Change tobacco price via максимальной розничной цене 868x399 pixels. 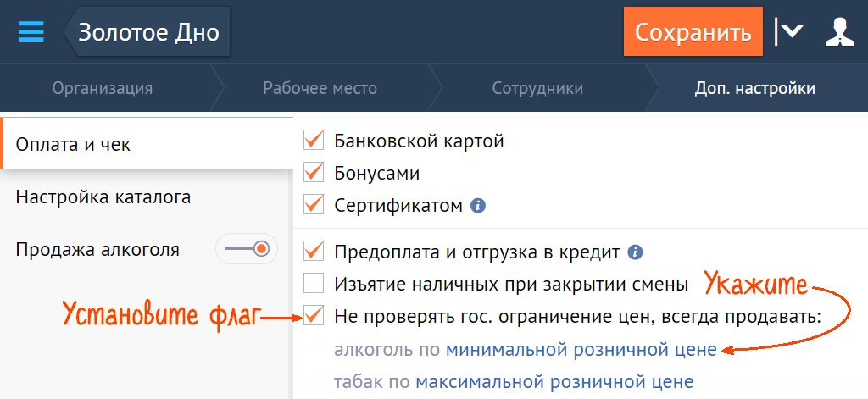click(x=554, y=381)
